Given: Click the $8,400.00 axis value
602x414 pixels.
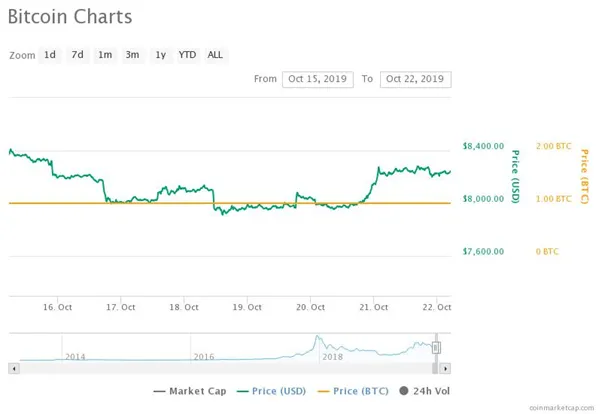Looking at the screenshot, I should [483, 146].
